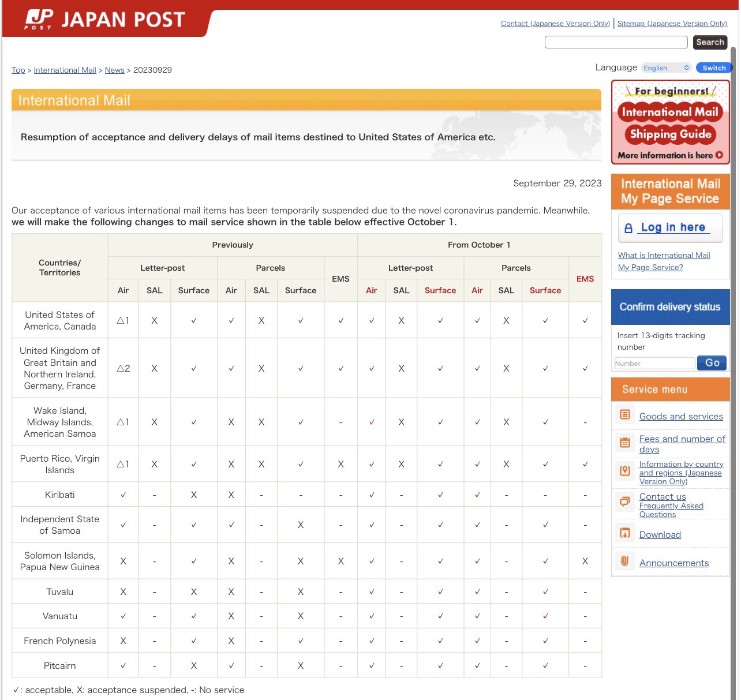Click the Fees and number of days calendar icon

click(625, 443)
